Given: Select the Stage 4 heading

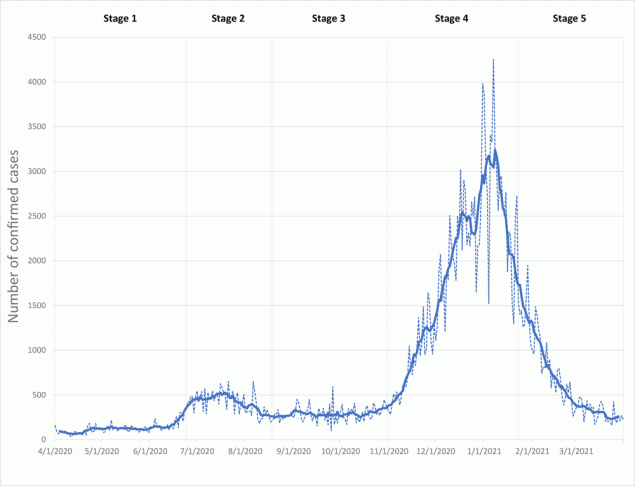Looking at the screenshot, I should (x=451, y=18).
